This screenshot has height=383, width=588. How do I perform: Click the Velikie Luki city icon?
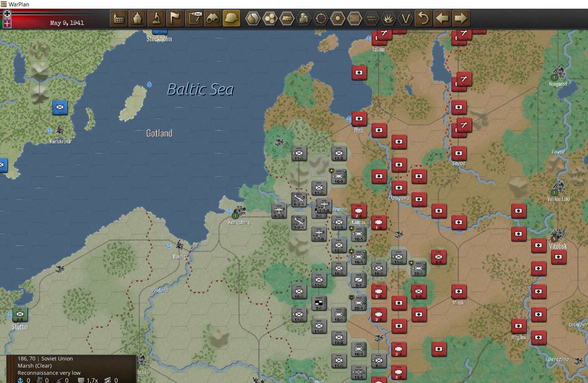559,187
